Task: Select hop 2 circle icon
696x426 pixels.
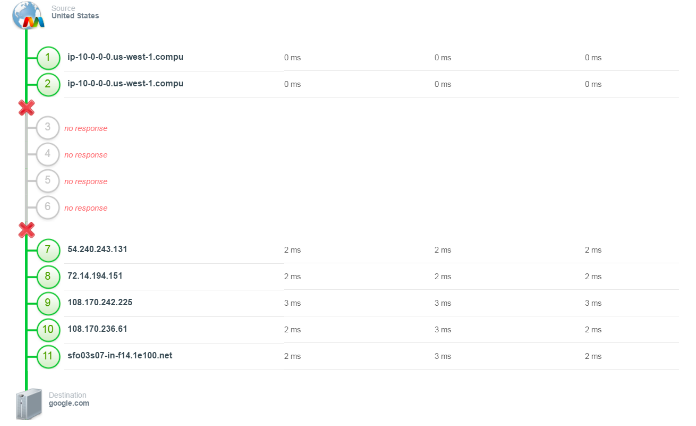Action: [x=48, y=84]
